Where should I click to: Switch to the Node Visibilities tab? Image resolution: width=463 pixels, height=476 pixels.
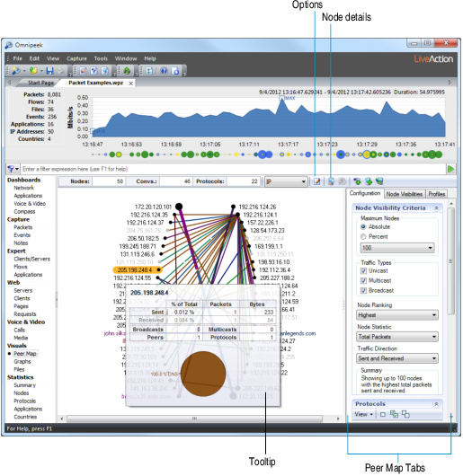click(404, 194)
